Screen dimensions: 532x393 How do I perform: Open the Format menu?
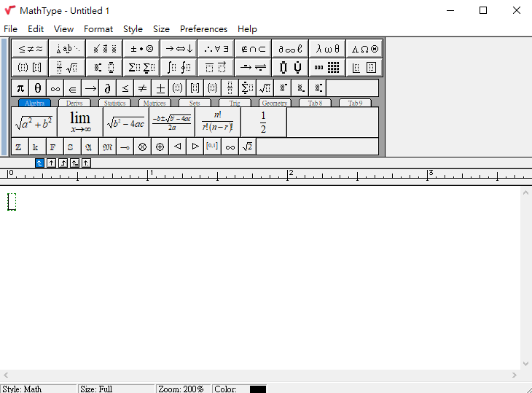click(98, 29)
